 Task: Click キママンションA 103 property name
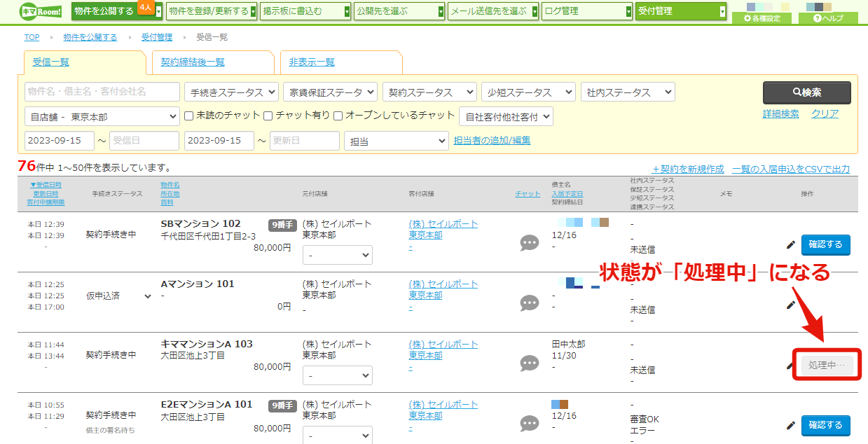tap(207, 345)
